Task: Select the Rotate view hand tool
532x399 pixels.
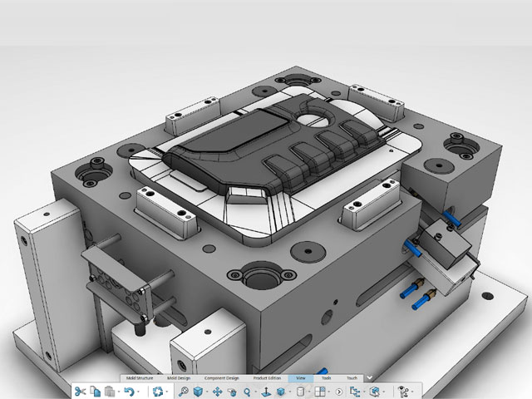Action: pyautogui.click(x=231, y=391)
